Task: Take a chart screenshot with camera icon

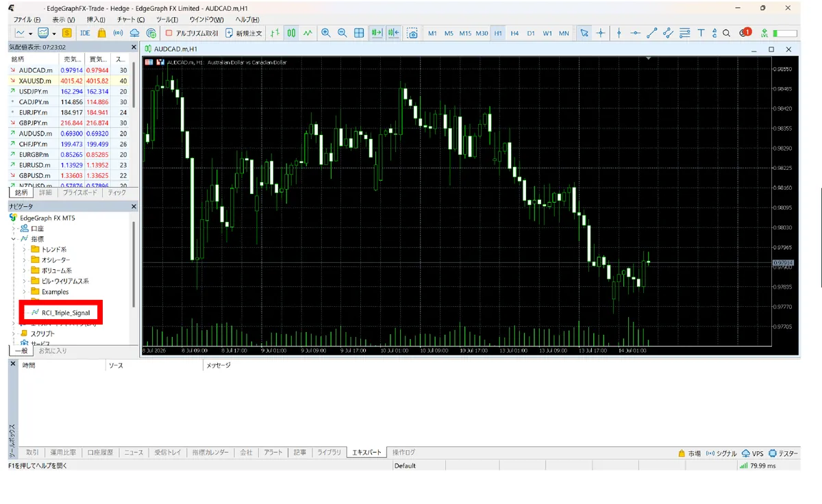Action: 412,33
